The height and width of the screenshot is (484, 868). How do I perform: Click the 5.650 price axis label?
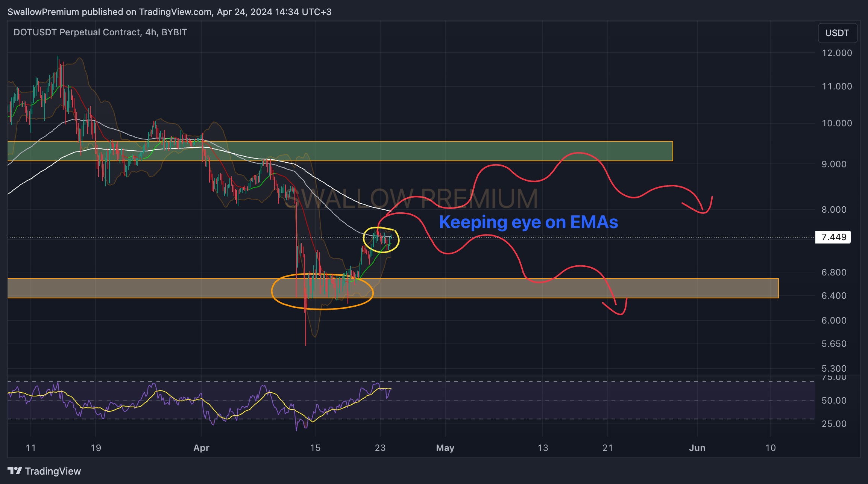coord(834,344)
